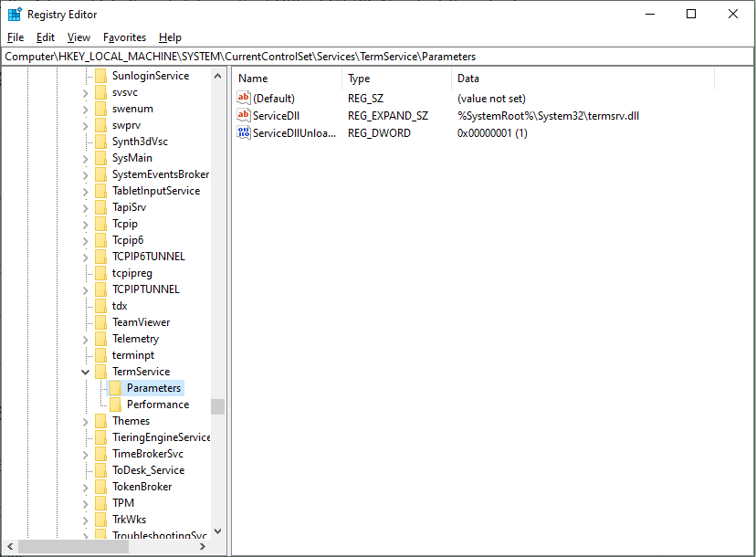
Task: Click the ServiceDllUnloadOnStop DWORD binary icon
Action: (244, 133)
